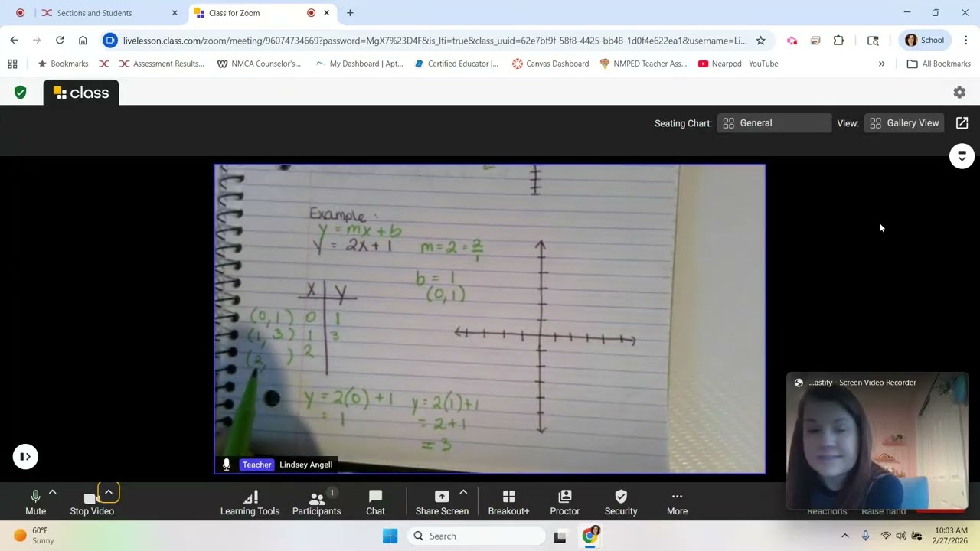Expand video options arrow next to Stop Video
980x551 pixels.
coord(109,492)
